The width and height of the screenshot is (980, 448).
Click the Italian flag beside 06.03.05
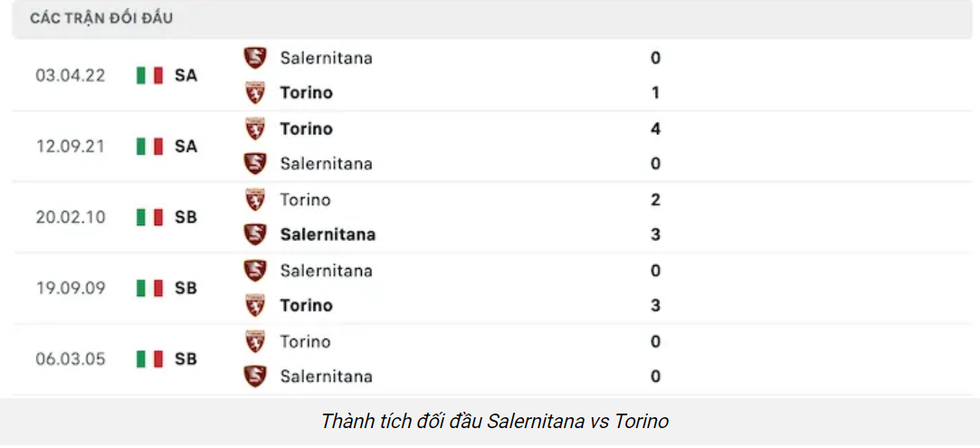pos(150,359)
